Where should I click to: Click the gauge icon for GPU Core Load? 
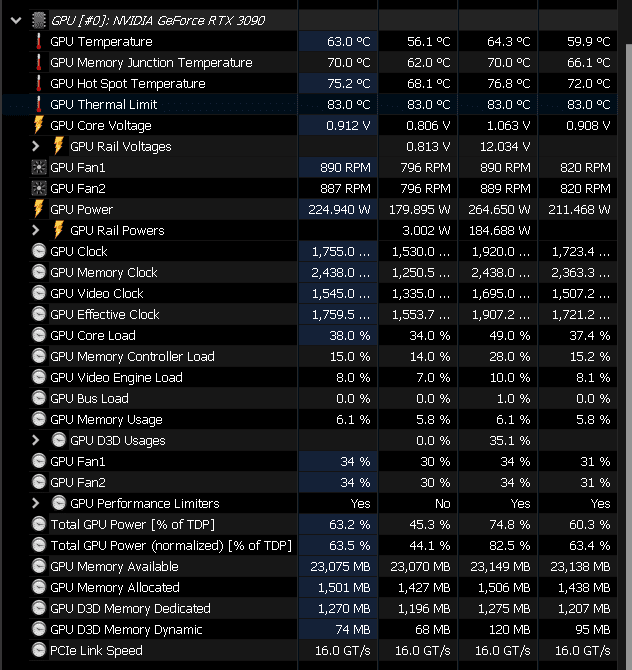(39, 335)
